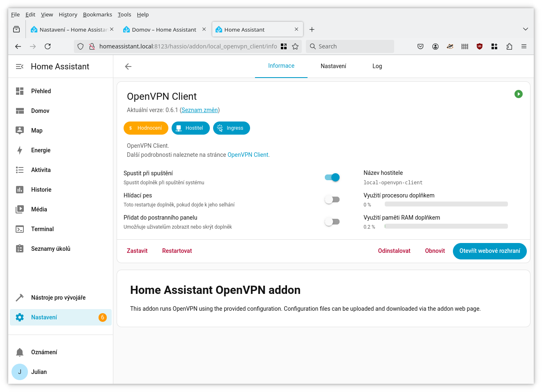Toggle Spustit při spuštění switch

coord(332,177)
